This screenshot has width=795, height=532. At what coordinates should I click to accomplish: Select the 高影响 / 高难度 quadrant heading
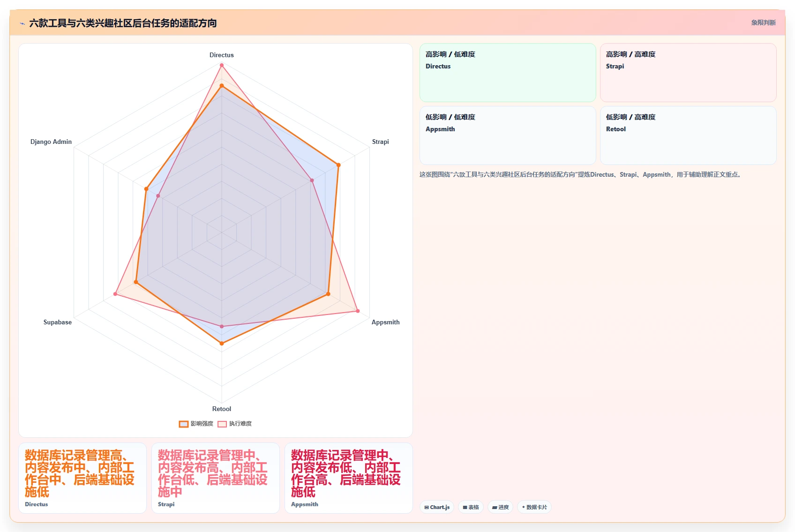coord(631,54)
